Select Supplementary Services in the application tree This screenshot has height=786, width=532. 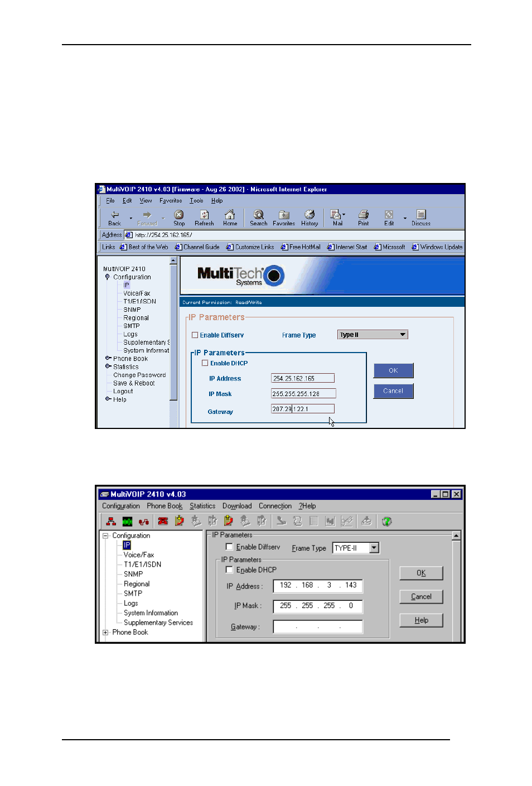(x=158, y=623)
